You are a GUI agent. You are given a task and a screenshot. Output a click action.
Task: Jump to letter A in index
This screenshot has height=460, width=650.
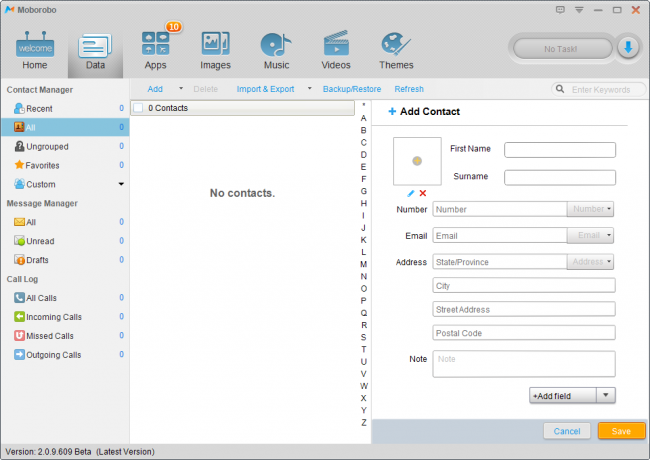coord(364,118)
